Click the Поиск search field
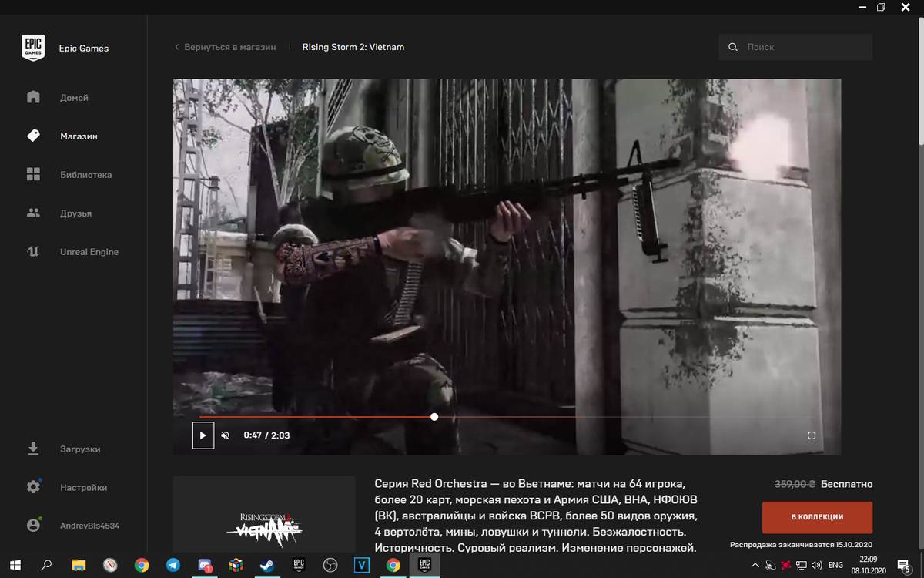This screenshot has width=924, height=578. click(795, 47)
